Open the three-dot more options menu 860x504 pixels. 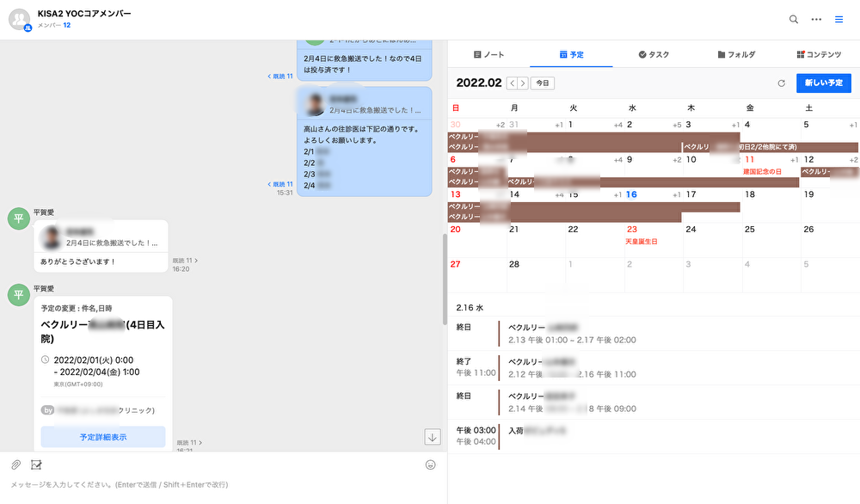click(816, 19)
